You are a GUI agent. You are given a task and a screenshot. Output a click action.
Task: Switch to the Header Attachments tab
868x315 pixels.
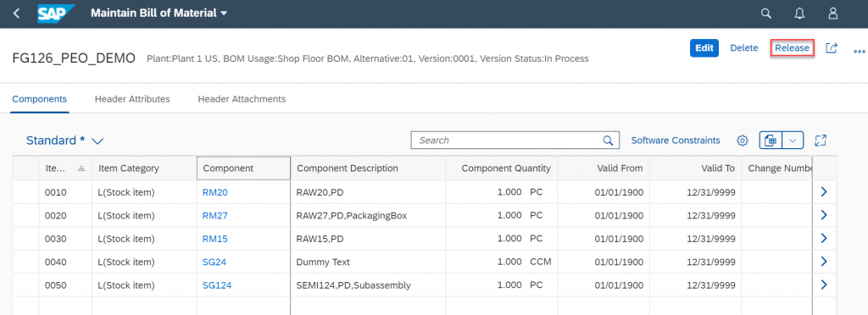242,99
